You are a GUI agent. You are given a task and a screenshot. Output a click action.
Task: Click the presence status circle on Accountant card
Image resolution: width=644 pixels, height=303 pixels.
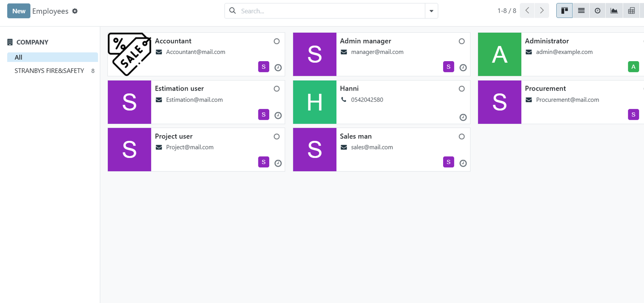pyautogui.click(x=277, y=41)
